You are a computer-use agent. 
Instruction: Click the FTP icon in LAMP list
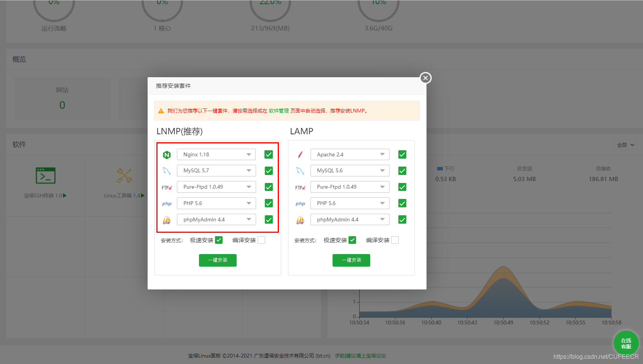pos(300,188)
